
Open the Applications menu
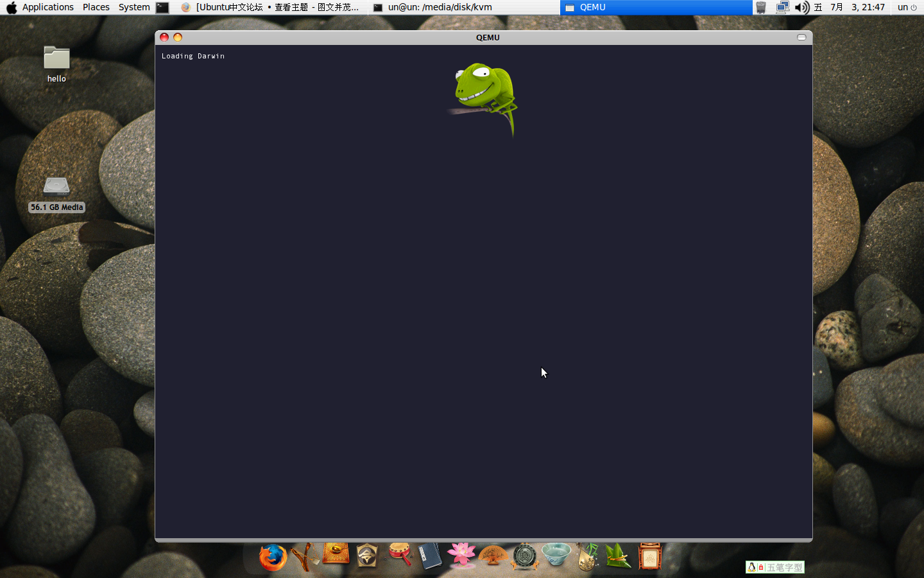pyautogui.click(x=48, y=7)
